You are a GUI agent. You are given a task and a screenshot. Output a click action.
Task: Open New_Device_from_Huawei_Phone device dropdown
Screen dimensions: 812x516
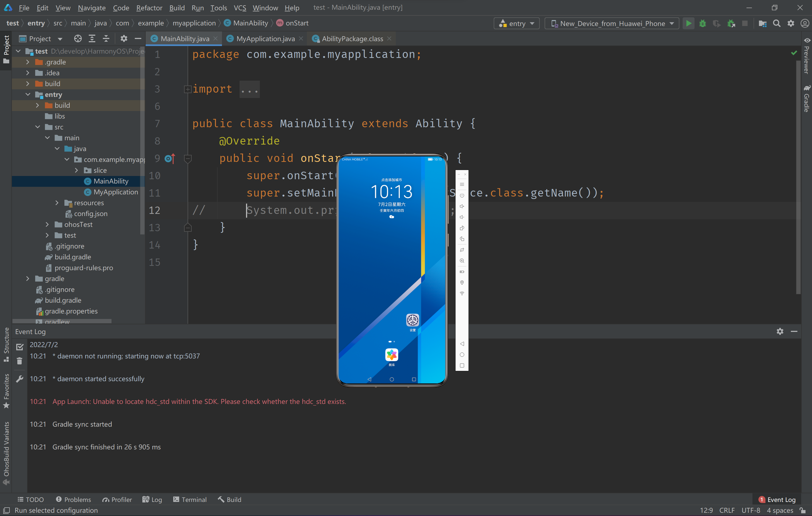[611, 23]
